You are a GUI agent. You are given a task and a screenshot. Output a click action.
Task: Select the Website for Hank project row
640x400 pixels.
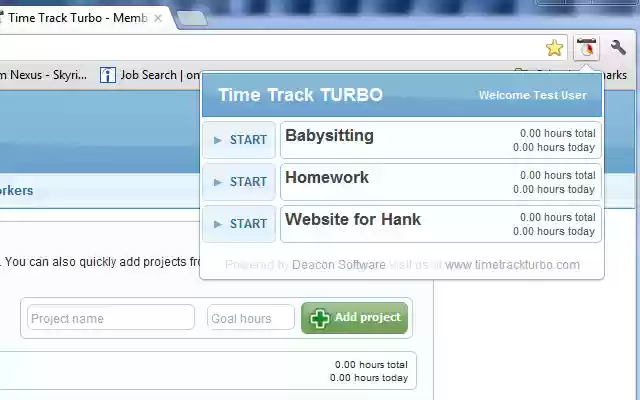(x=441, y=224)
